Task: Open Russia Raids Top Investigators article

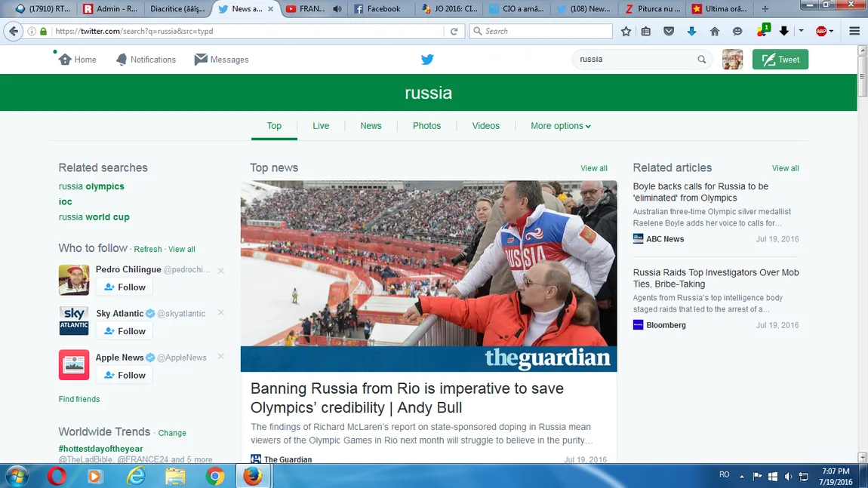Action: coord(716,278)
